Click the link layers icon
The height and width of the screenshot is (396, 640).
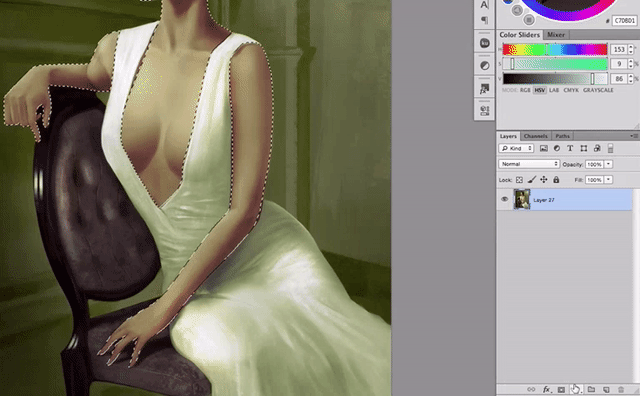tap(531, 390)
